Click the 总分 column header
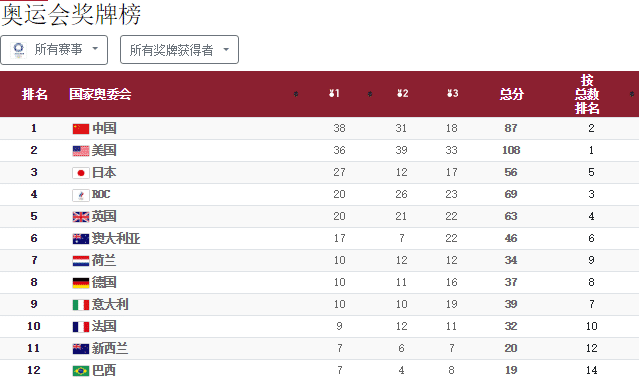The width and height of the screenshot is (639, 381). [x=511, y=94]
